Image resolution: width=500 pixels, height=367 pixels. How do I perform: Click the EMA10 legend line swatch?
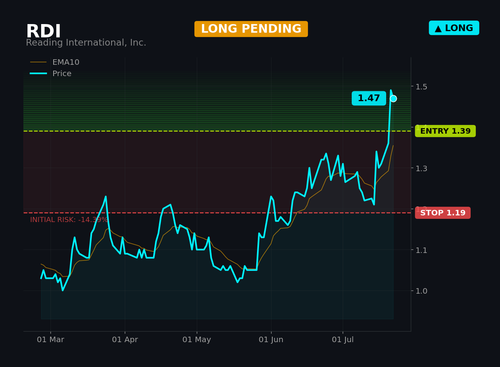(38, 62)
